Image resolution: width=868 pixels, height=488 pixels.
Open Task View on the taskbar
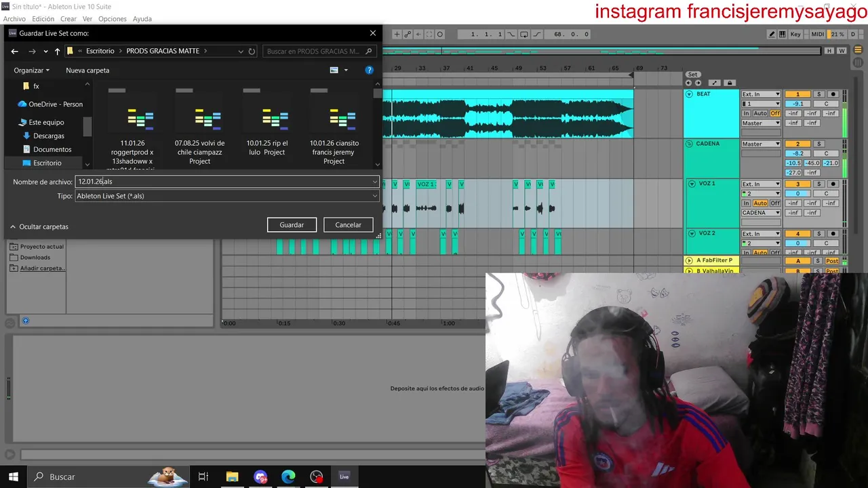click(x=203, y=476)
